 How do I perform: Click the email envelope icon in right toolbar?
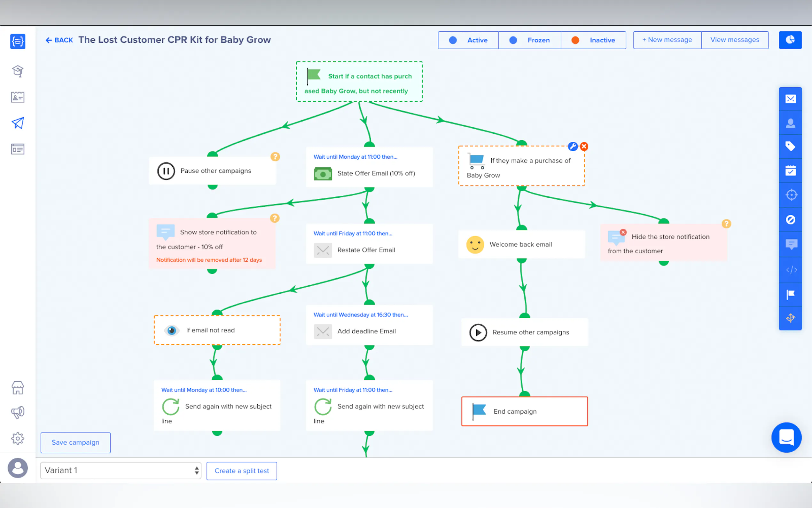790,99
